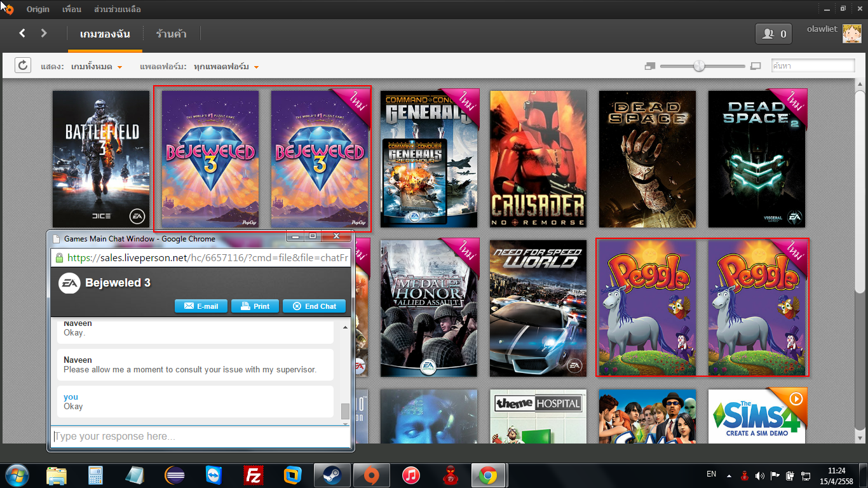Screen dimensions: 868x488
Task: Click the Sims 4 demo play badge
Action: 795,399
